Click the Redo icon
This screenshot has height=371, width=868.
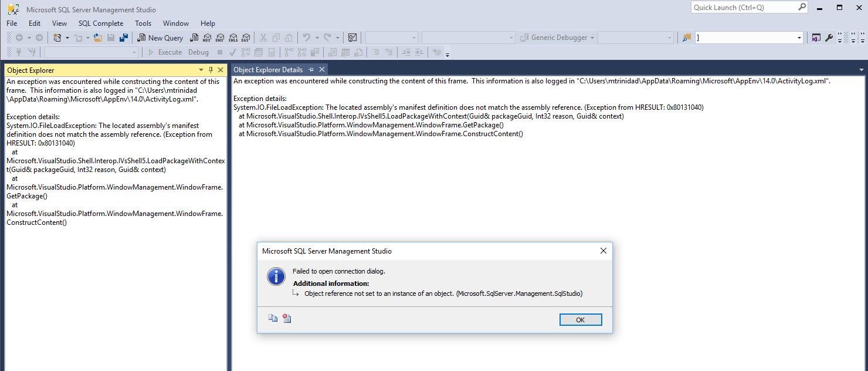click(327, 38)
